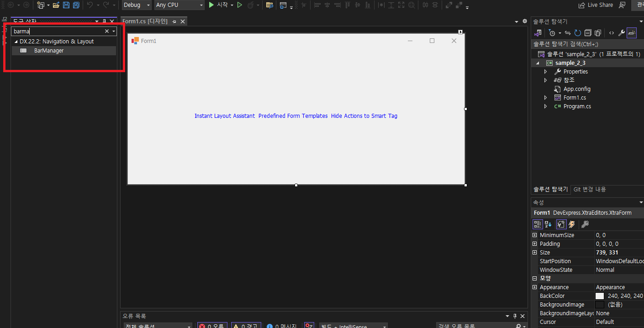Close the Form1.cs design tab
Image resolution: width=644 pixels, height=328 pixels.
pos(183,22)
